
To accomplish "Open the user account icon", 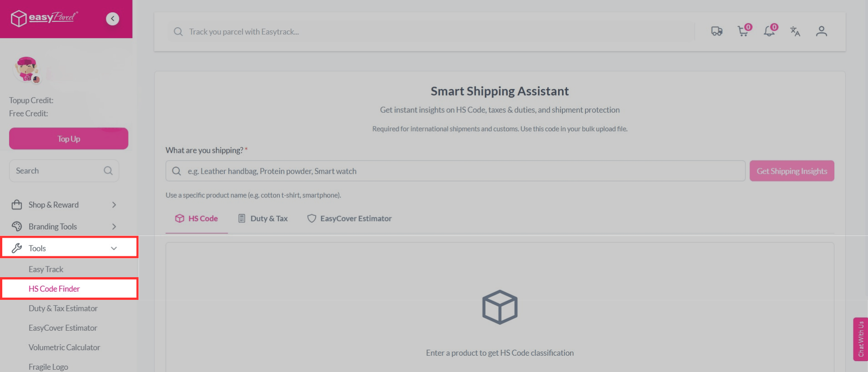I will coord(821,31).
